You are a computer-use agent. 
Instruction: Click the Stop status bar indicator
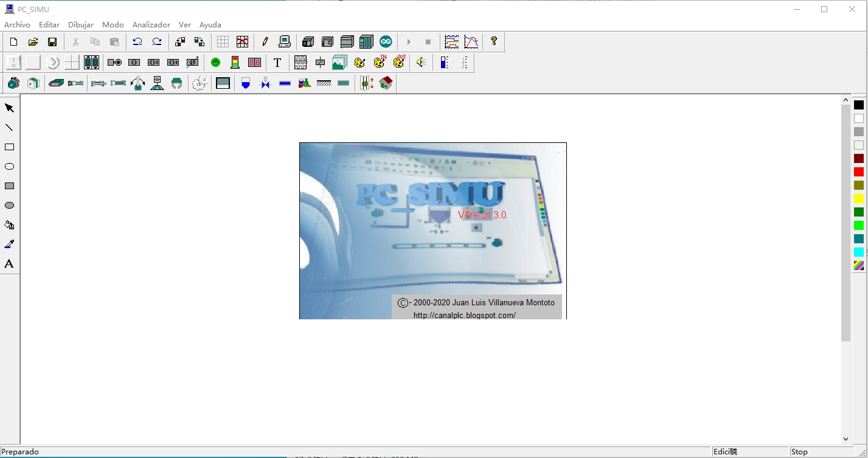click(x=800, y=452)
